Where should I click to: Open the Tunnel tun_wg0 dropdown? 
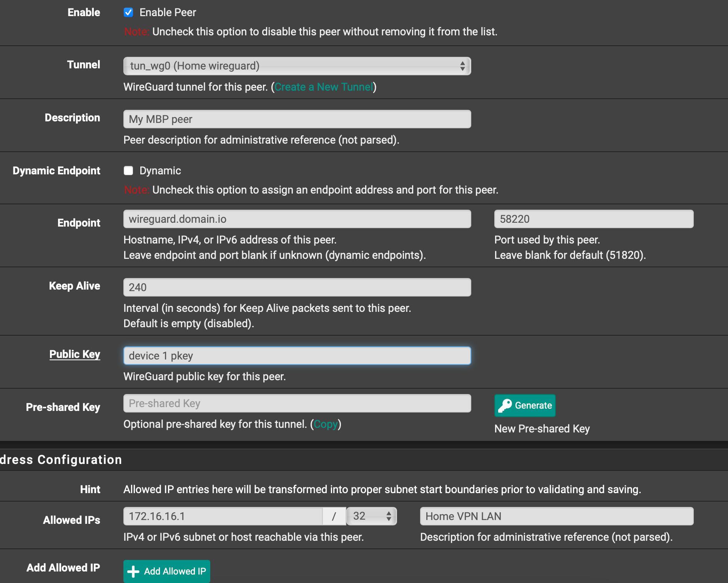(297, 66)
